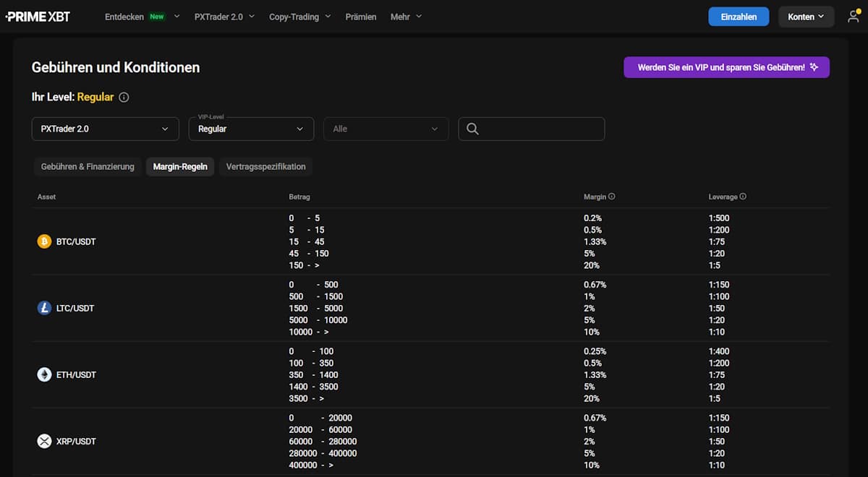868x477 pixels.
Task: Open the Copy-Trading menu
Action: coord(299,17)
